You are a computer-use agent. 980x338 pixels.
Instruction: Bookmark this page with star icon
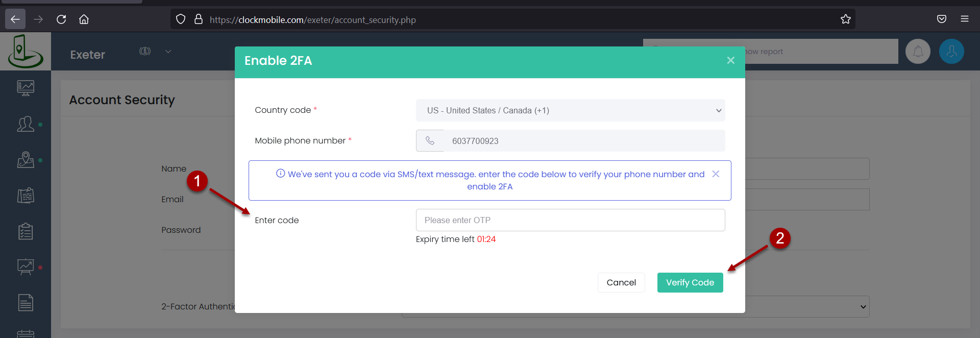846,19
